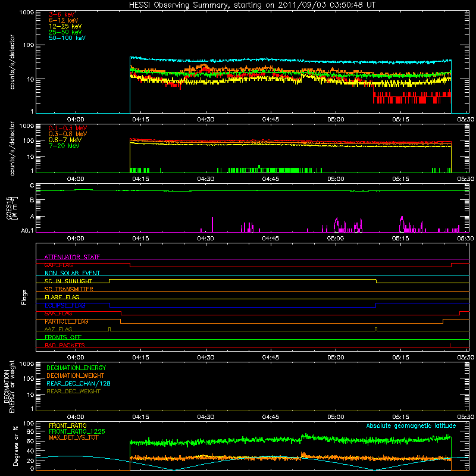Click the A0.1 tick on GOES15 axis
The width and height of the screenshot is (476, 476).
pos(27,231)
